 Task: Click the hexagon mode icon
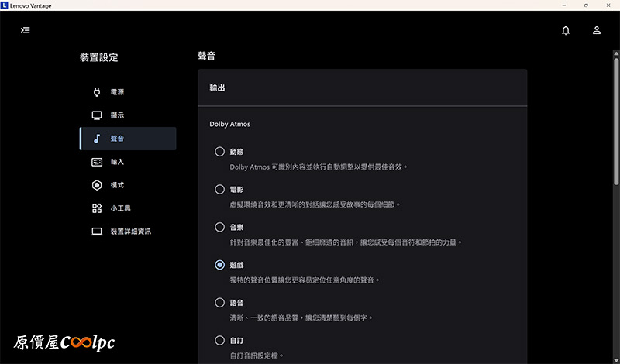(96, 185)
